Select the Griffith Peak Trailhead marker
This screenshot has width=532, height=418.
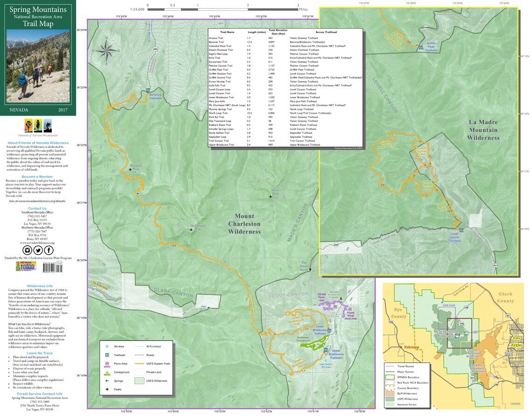point(421,48)
